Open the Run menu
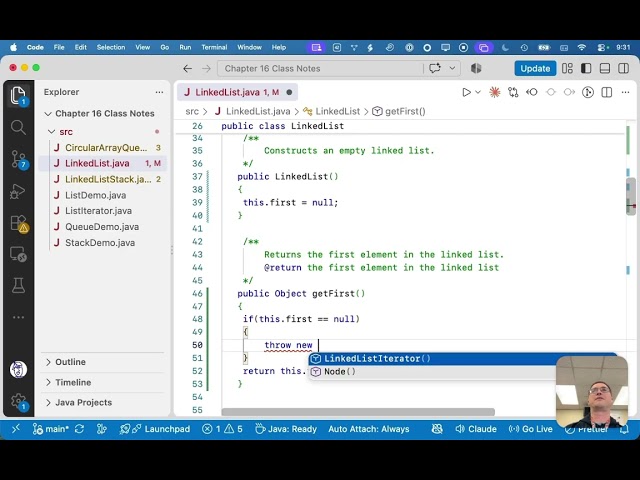 coord(185,47)
